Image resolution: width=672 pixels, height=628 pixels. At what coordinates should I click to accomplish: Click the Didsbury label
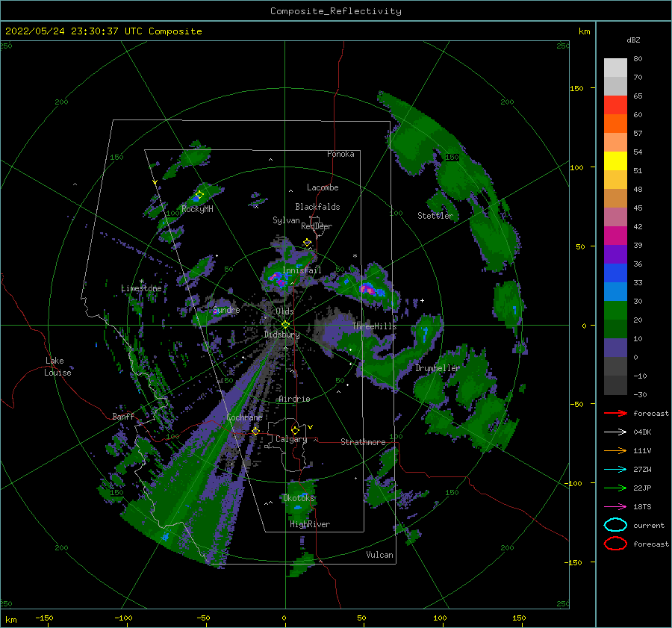(x=281, y=335)
